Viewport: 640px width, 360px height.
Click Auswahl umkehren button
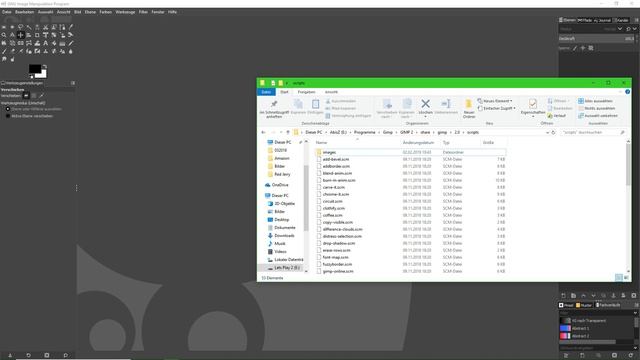[598, 116]
